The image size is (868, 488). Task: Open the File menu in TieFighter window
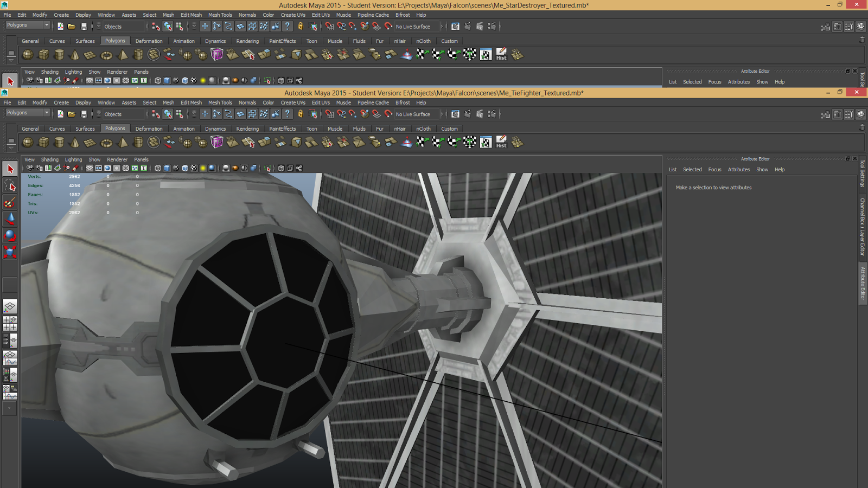[7, 102]
